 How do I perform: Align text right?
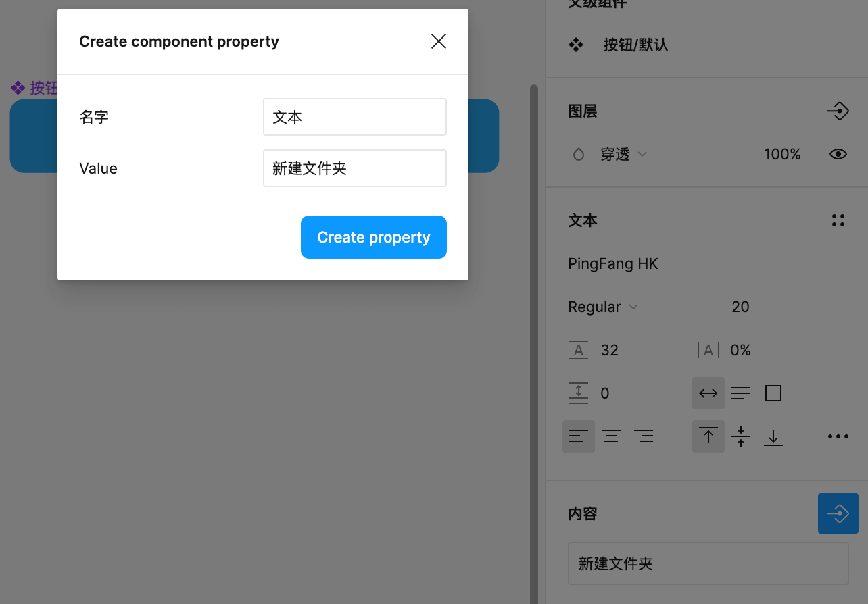[644, 436]
